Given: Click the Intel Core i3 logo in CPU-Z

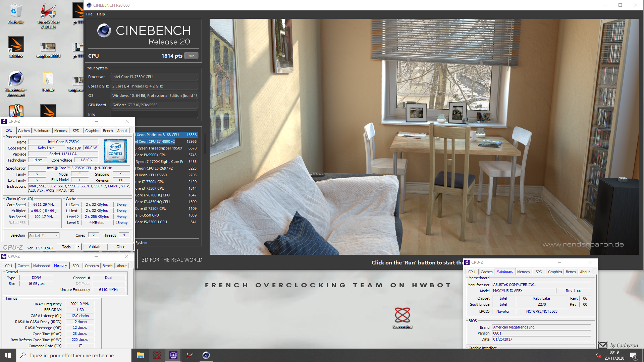Looking at the screenshot, I should [115, 151].
